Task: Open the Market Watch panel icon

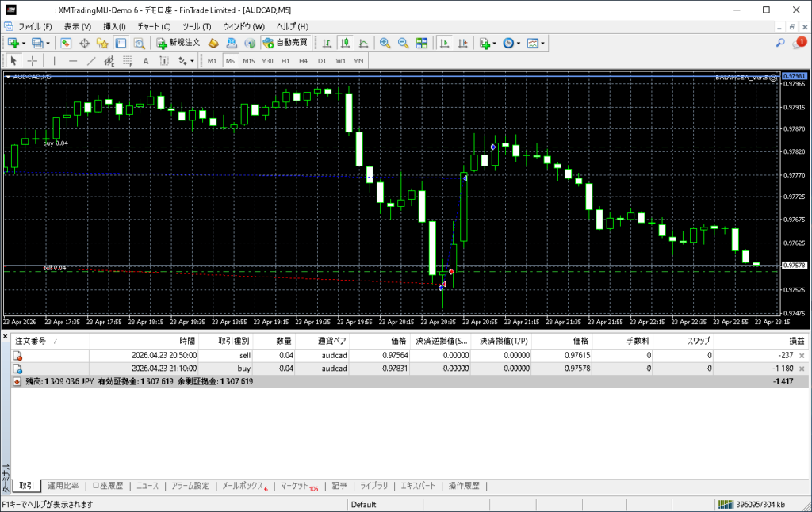Action: click(66, 43)
